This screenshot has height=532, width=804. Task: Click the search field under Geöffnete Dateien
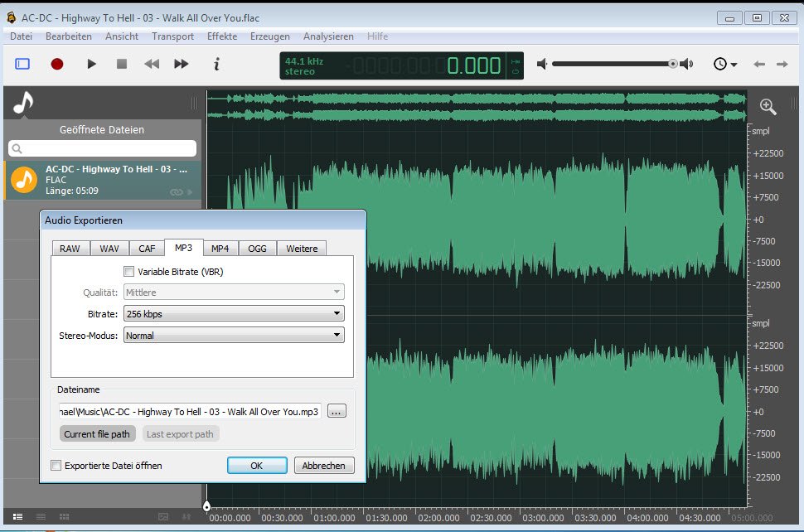pos(103,148)
